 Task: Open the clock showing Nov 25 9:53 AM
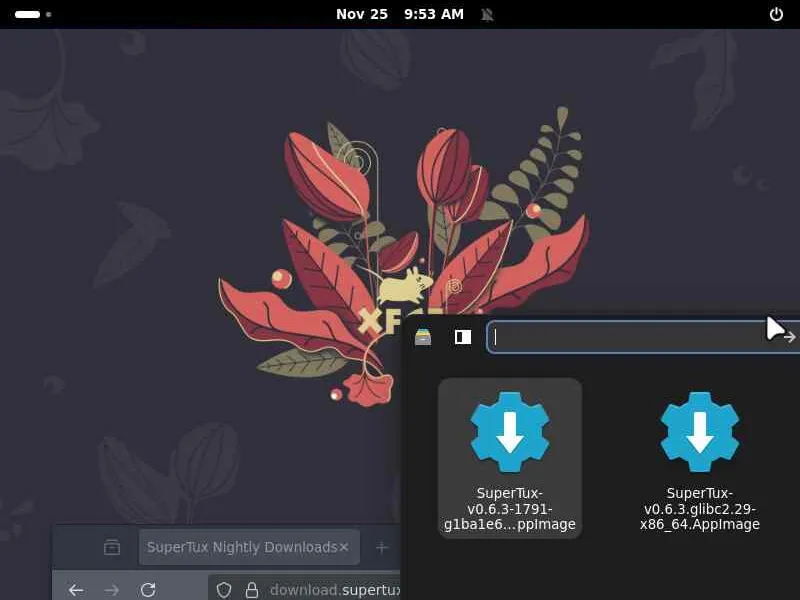point(399,14)
